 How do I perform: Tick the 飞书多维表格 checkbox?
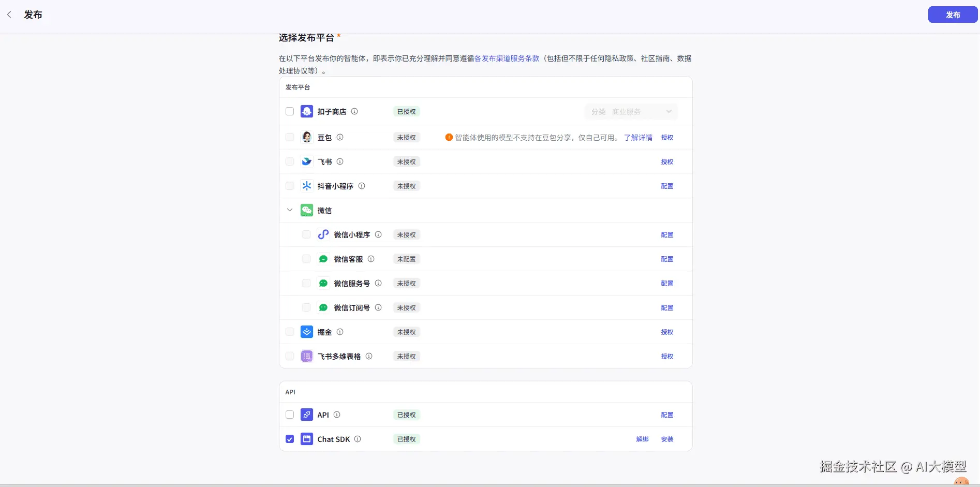290,356
